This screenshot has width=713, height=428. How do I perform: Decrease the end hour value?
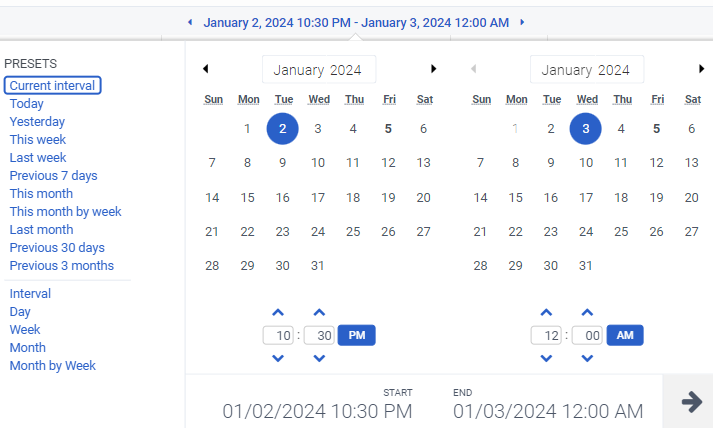546,358
